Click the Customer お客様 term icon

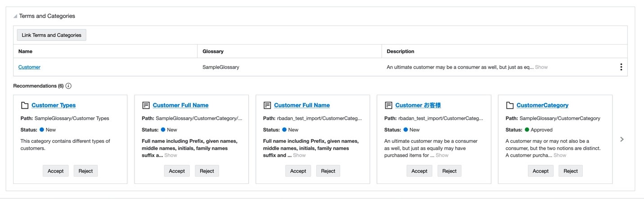pyautogui.click(x=389, y=105)
